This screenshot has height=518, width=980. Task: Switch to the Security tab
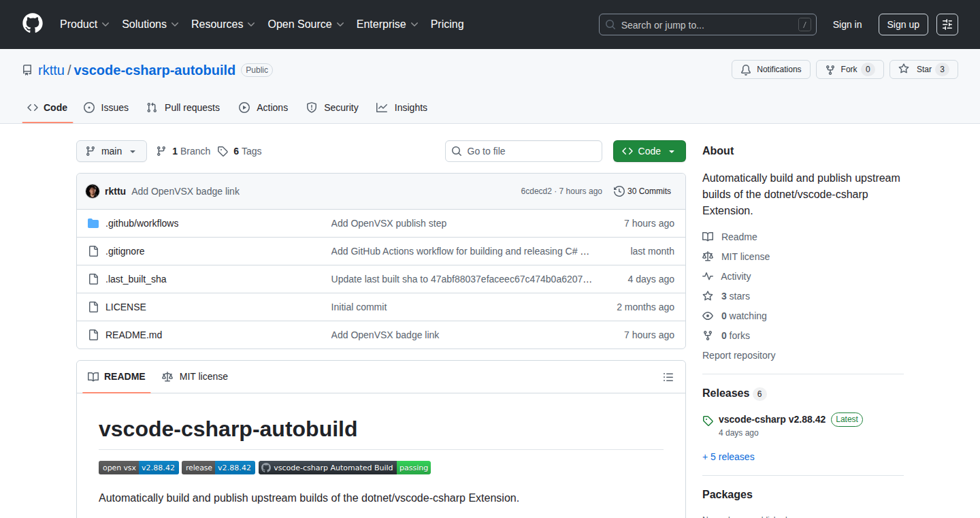(x=332, y=108)
